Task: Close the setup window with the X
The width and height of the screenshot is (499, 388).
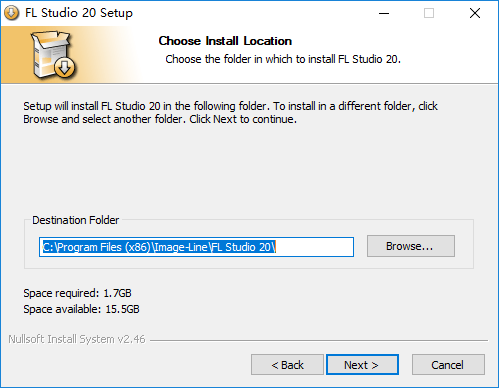Action: click(475, 13)
